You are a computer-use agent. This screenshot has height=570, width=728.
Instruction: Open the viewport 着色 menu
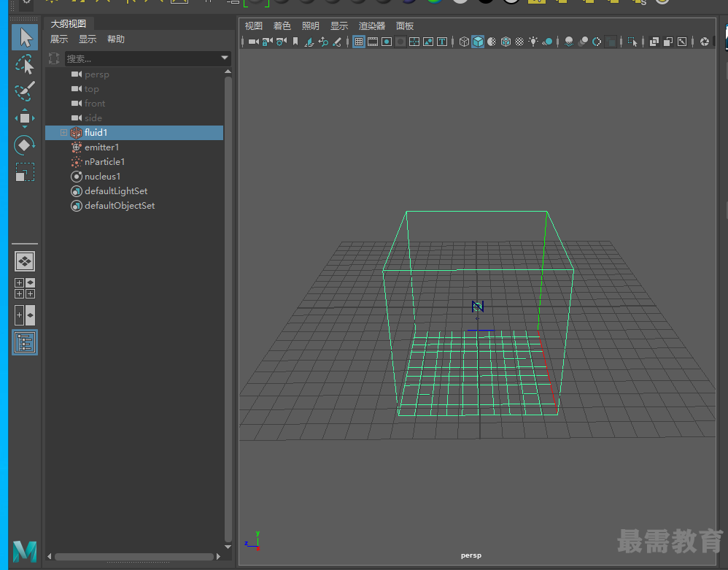[282, 26]
